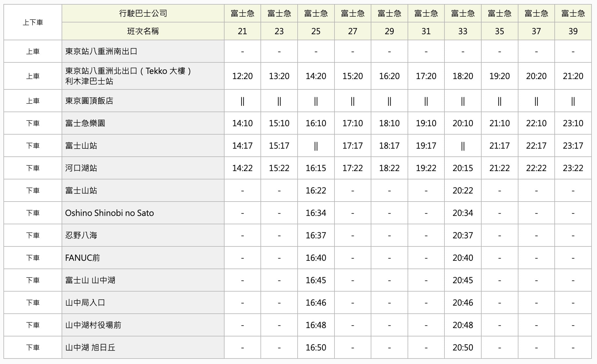Click trip number 37 header

pos(536,31)
